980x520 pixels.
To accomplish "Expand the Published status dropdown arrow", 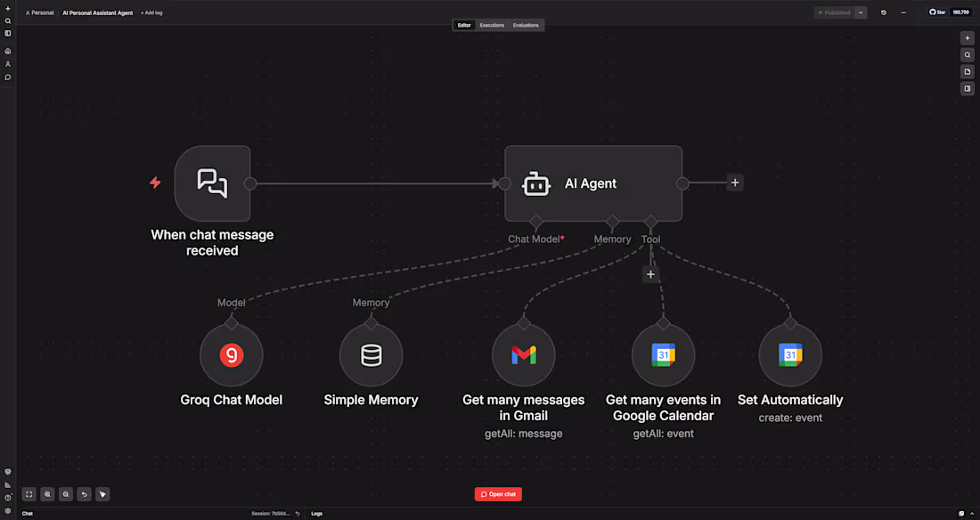I will [861, 12].
